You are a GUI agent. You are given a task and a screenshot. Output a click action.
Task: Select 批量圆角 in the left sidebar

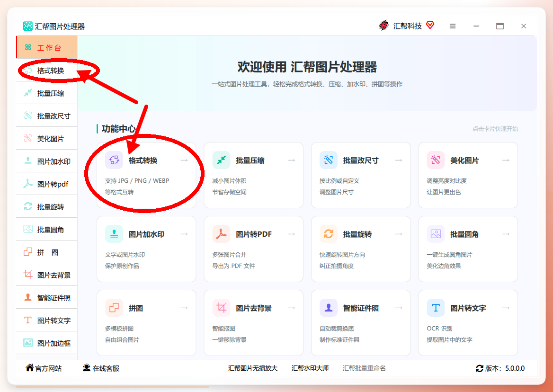(46, 230)
